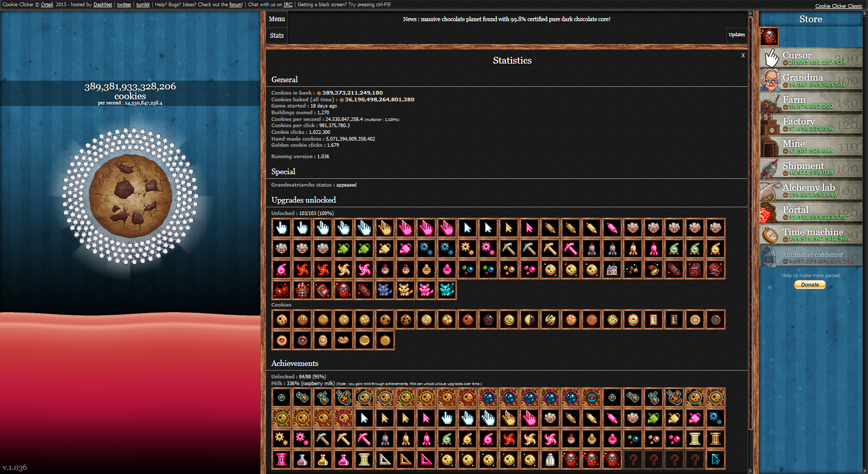Open the Stats tab

[277, 36]
